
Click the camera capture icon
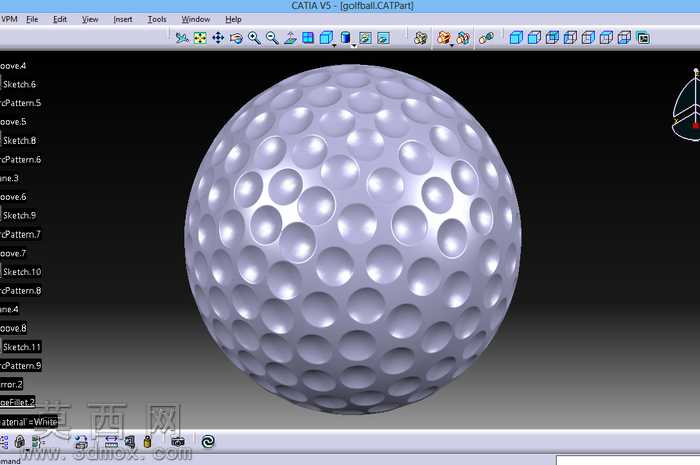tap(178, 442)
